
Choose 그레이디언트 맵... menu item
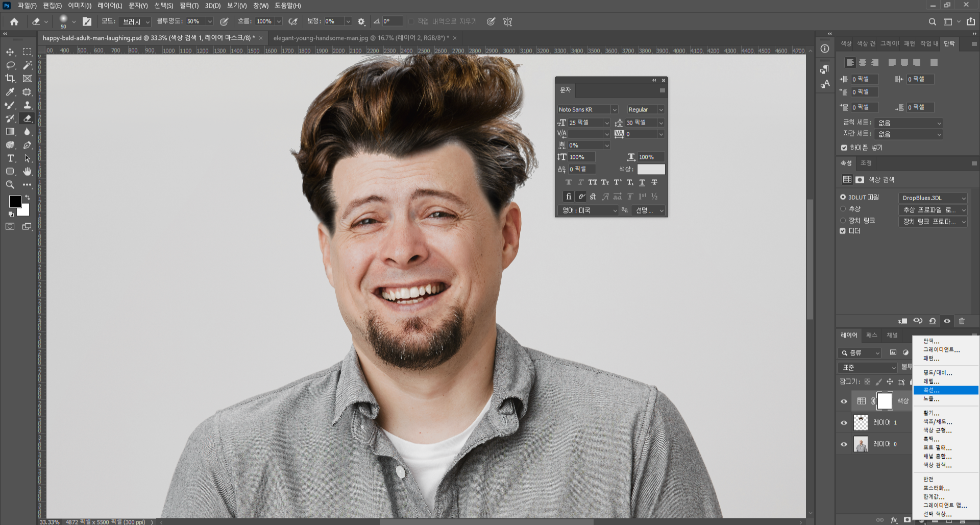pos(945,505)
